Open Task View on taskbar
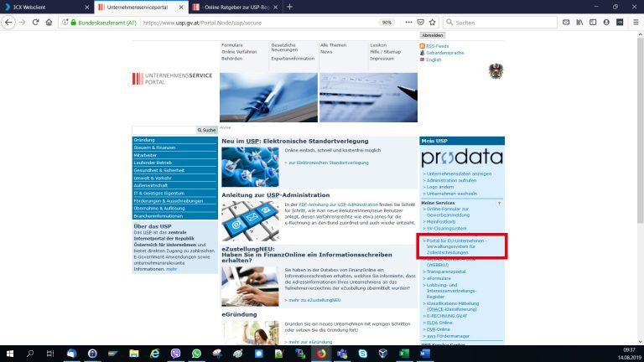Screen dimensions: 644x362 [x=50, y=354]
